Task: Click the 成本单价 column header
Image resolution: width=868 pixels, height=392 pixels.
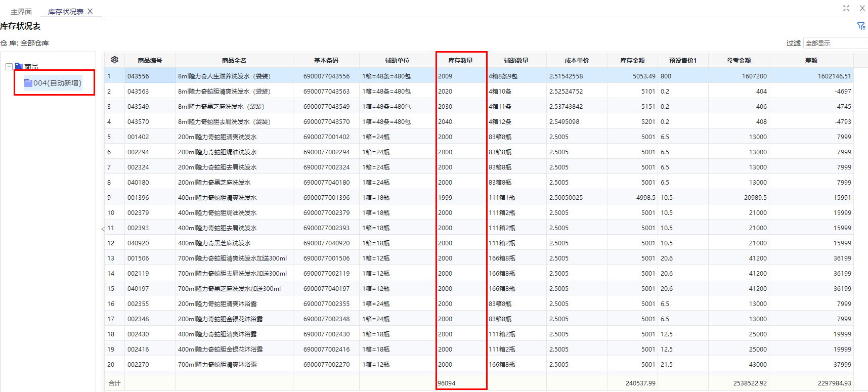Action: [577, 60]
